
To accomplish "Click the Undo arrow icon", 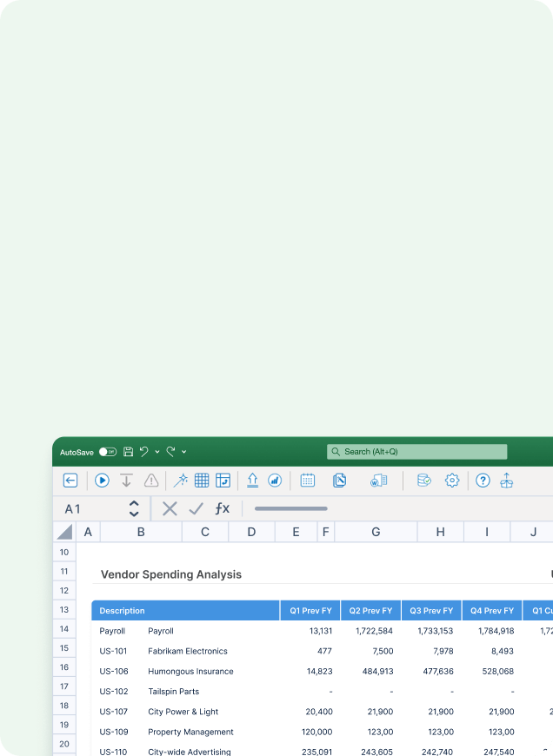I will pyautogui.click(x=143, y=452).
